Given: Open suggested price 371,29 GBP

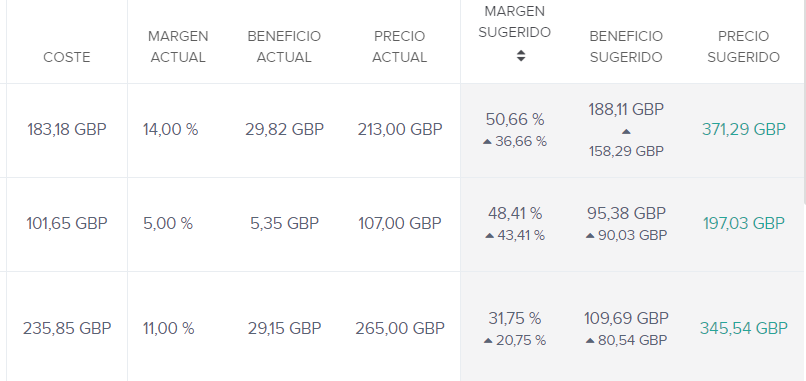Looking at the screenshot, I should (x=744, y=130).
